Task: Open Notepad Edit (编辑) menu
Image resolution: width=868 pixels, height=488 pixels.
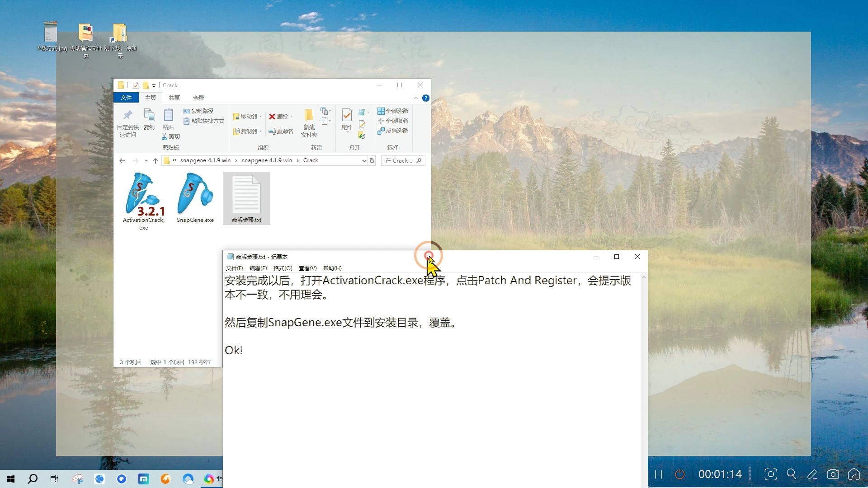Action: (x=258, y=268)
